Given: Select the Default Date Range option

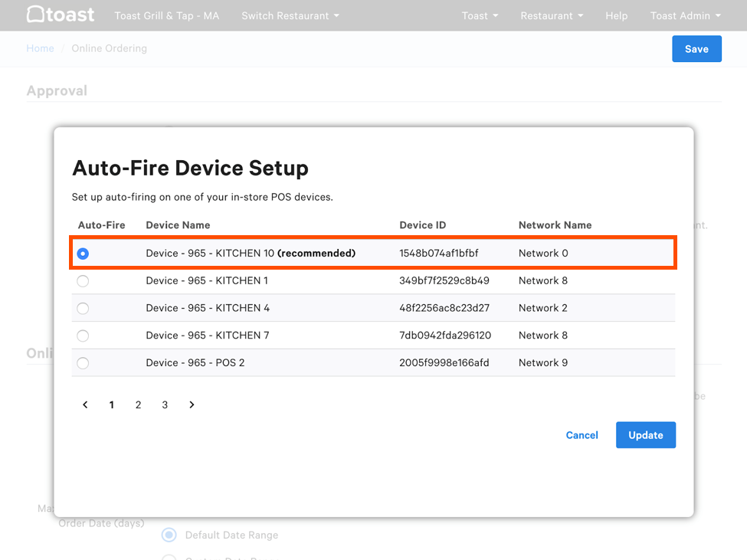Looking at the screenshot, I should 169,535.
